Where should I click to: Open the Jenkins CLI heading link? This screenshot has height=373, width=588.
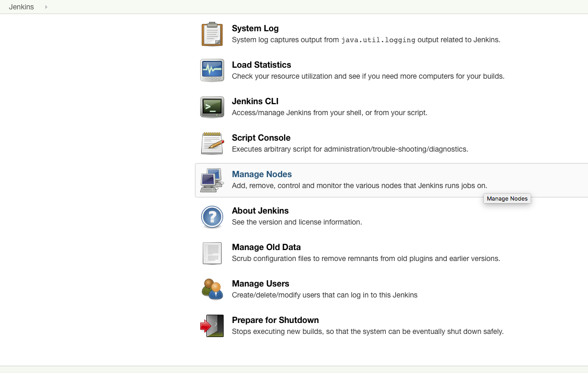pos(255,101)
